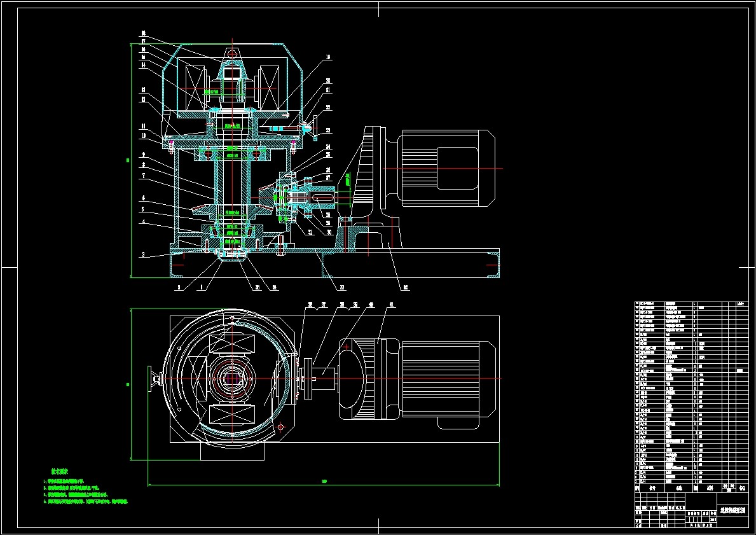Click part balloon number 14

point(143,64)
